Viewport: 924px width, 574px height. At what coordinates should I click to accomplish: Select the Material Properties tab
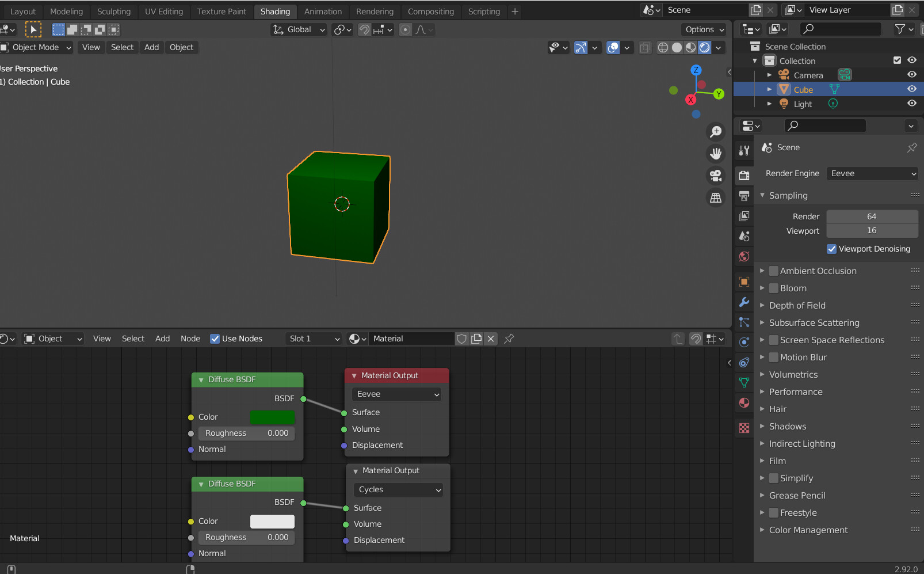743,402
